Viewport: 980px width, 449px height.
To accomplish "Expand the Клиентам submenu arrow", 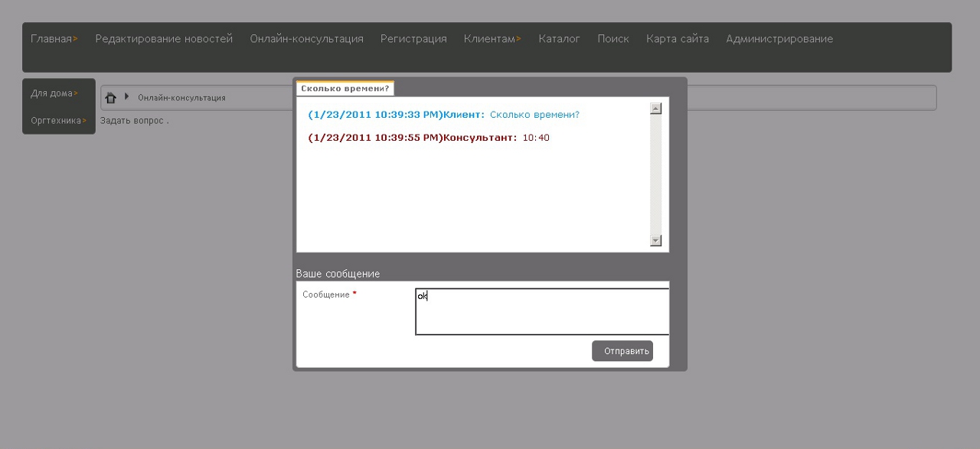I will pyautogui.click(x=518, y=38).
